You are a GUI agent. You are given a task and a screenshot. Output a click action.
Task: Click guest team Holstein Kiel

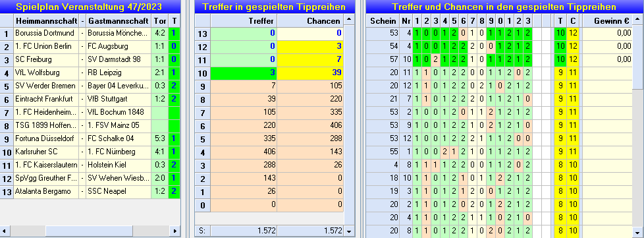pos(119,165)
